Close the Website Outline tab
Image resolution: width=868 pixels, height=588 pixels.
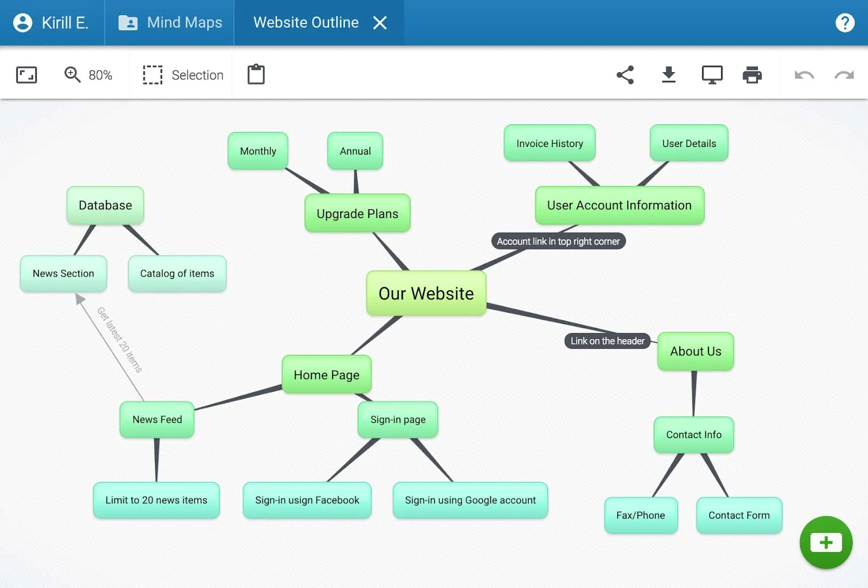tap(380, 23)
